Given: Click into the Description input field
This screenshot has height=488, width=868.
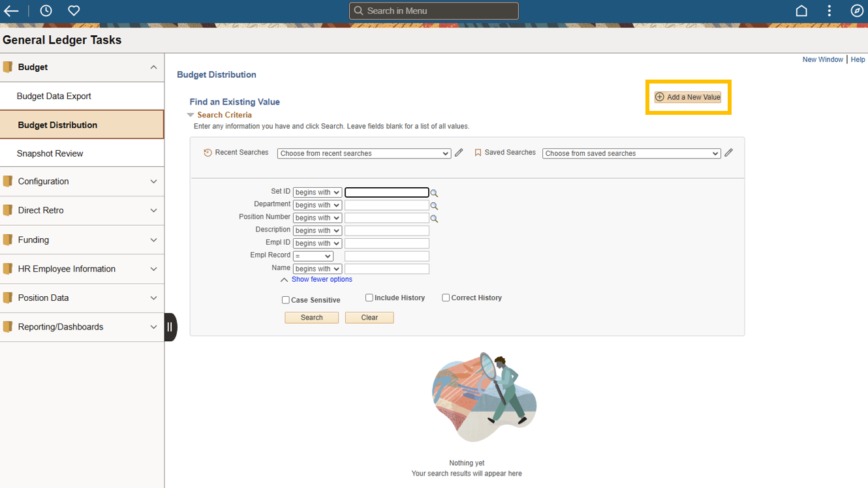Looking at the screenshot, I should tap(386, 230).
